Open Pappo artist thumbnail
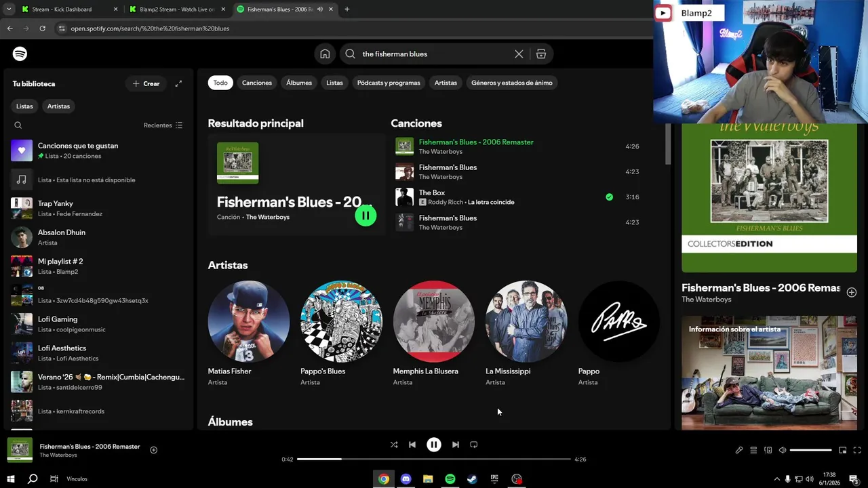This screenshot has height=488, width=868. [x=618, y=321]
